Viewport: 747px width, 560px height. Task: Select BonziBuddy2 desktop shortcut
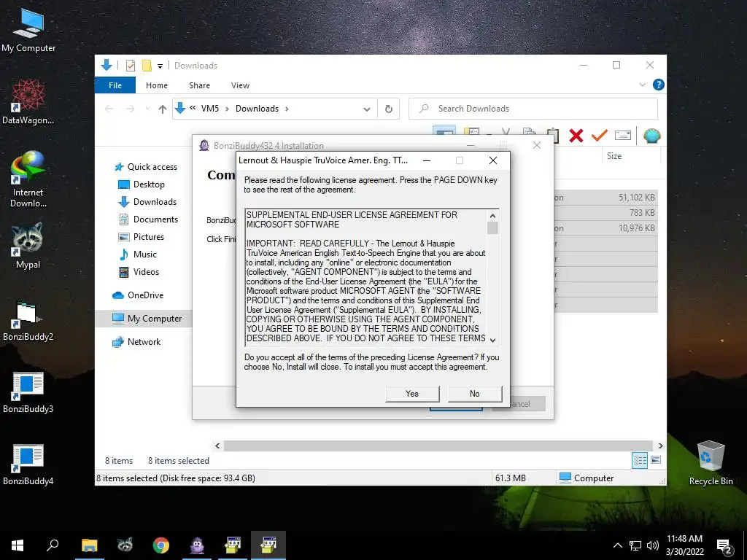pyautogui.click(x=28, y=321)
